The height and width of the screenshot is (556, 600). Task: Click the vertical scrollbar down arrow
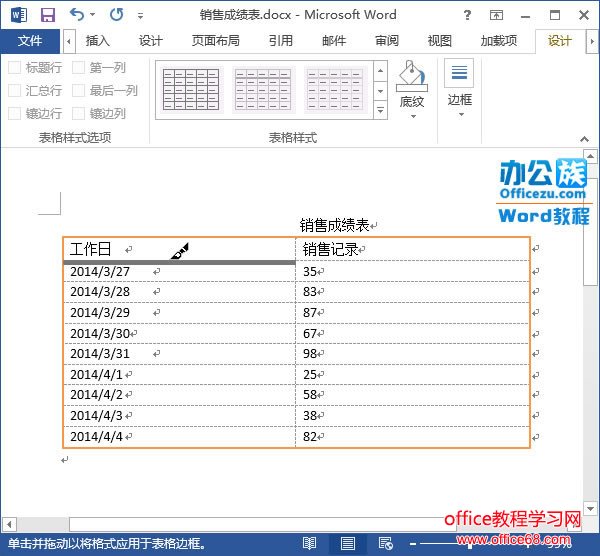tap(590, 509)
